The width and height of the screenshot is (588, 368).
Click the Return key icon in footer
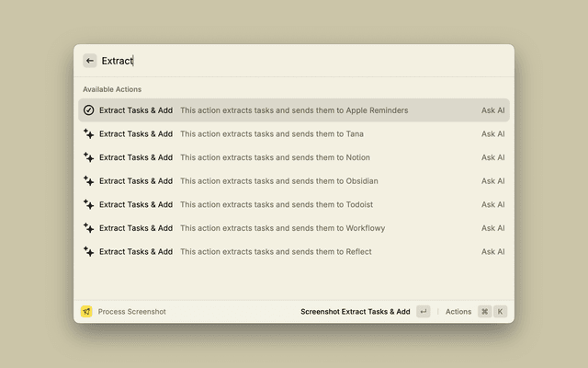click(423, 312)
